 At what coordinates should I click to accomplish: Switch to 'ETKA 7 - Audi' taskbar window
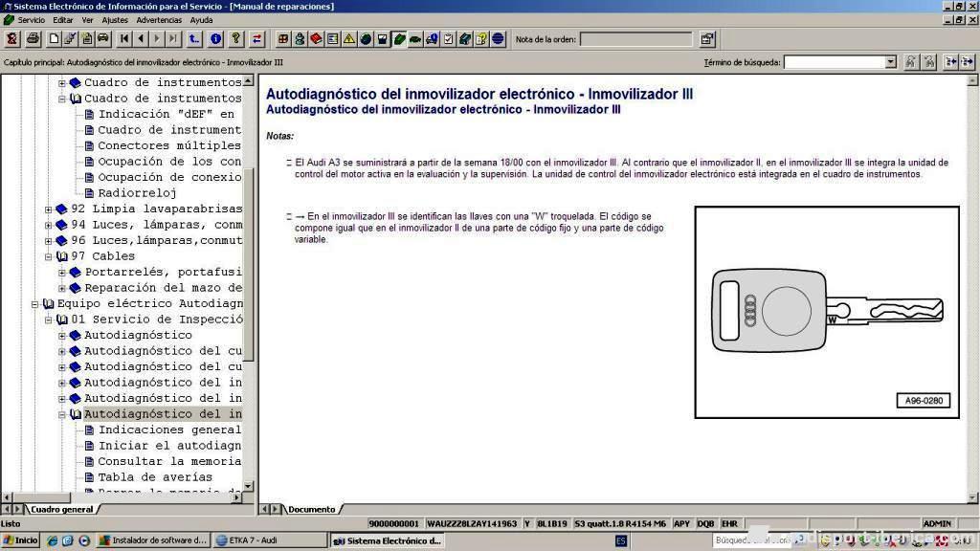click(269, 540)
